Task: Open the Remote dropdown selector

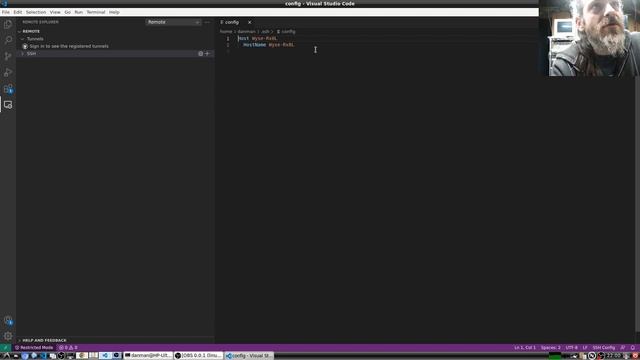Action: tap(173, 22)
